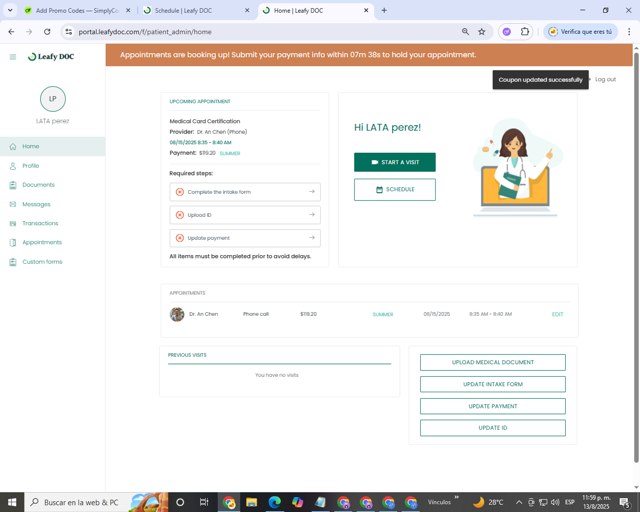Click the orange payment countdown banner
This screenshot has height=512, width=640.
click(369, 55)
